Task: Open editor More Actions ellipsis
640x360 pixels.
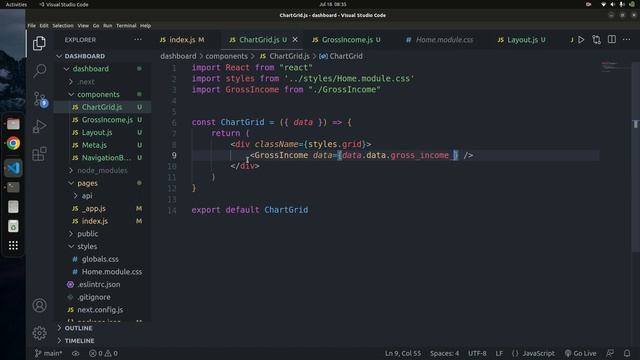Action: tap(627, 40)
